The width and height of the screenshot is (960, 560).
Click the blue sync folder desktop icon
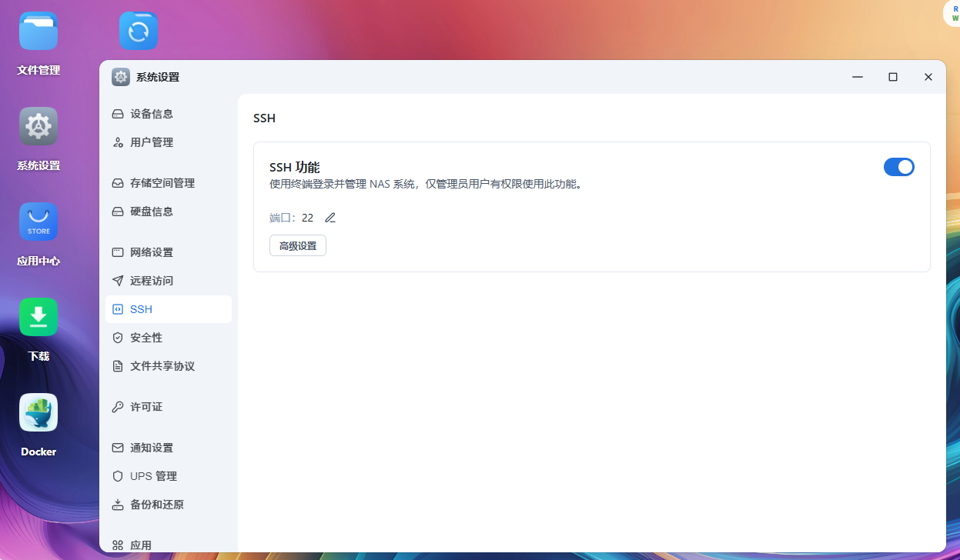139,32
